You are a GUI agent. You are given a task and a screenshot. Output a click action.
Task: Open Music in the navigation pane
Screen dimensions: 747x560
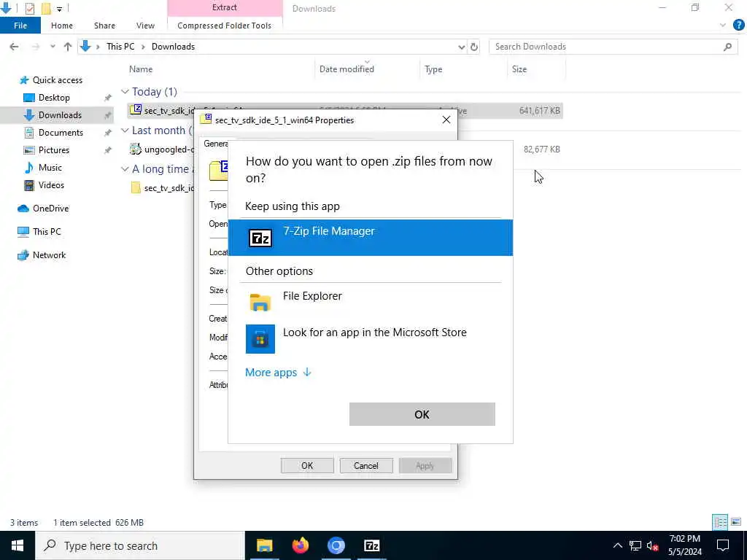coord(50,168)
